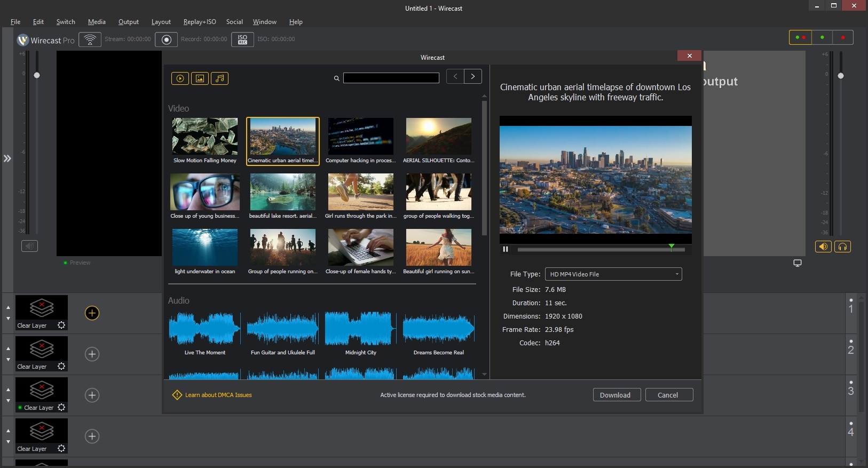Go to next stock media page
Screen dimensions: 868x468
[473, 76]
